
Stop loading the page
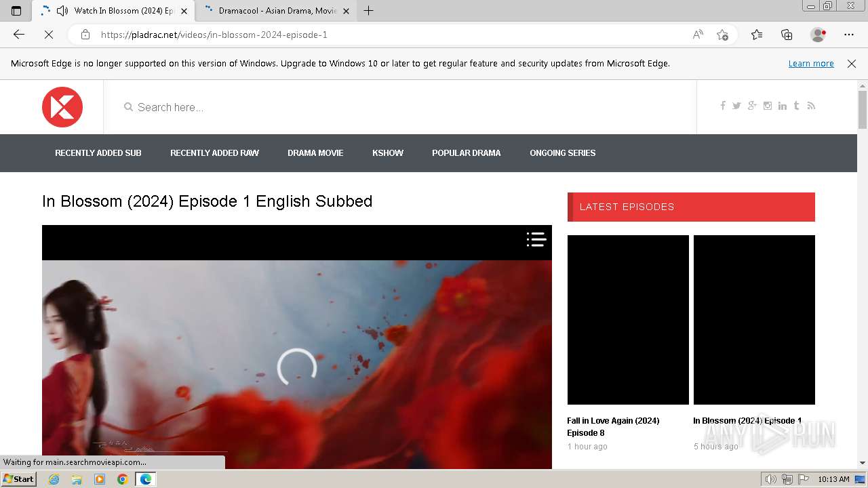(x=49, y=35)
